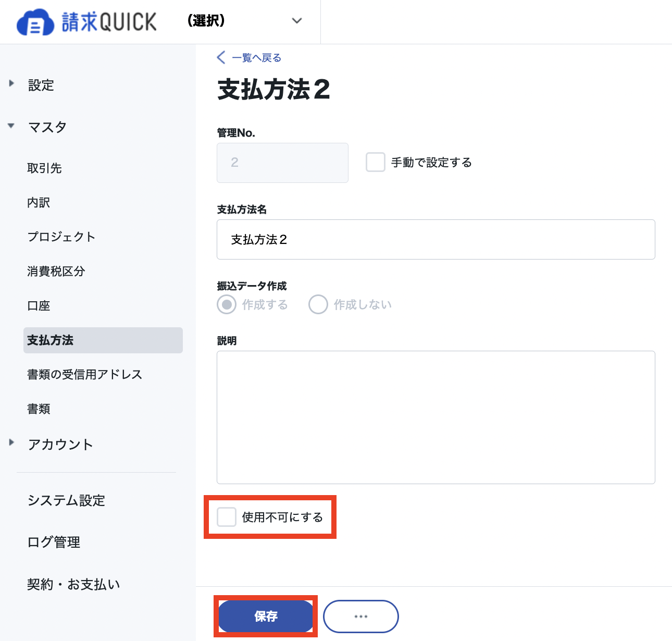
Task: Open マスタ in the sidebar
Action: coord(47,127)
